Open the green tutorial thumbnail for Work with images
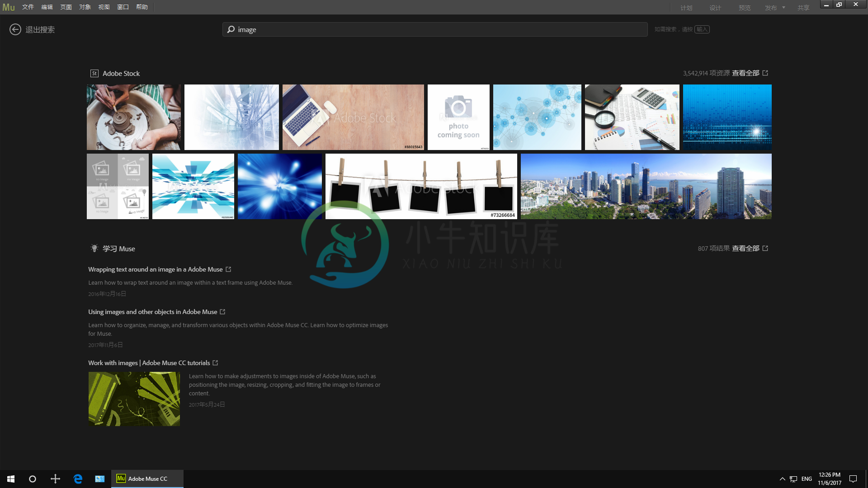868x488 pixels. pos(134,399)
